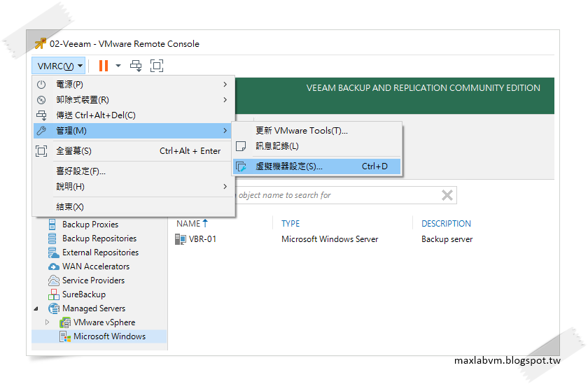
Task: Click the Managed Servers icon
Action: pyautogui.click(x=54, y=308)
